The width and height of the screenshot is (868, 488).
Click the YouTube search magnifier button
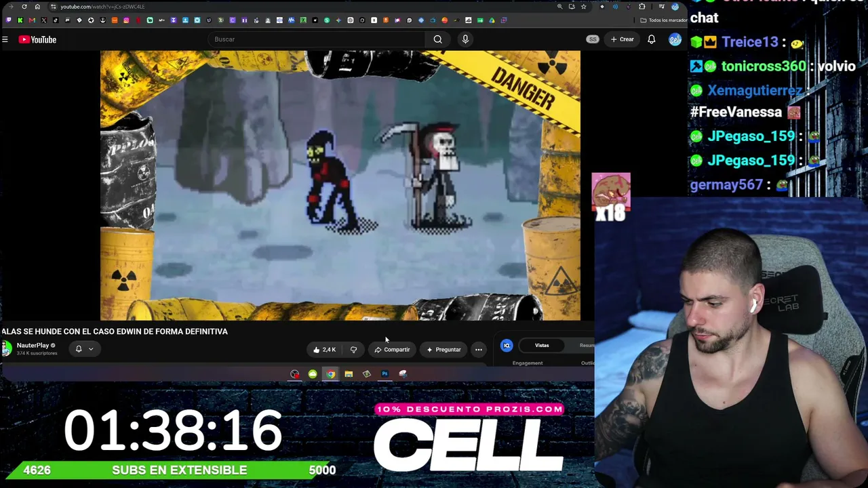(x=437, y=39)
